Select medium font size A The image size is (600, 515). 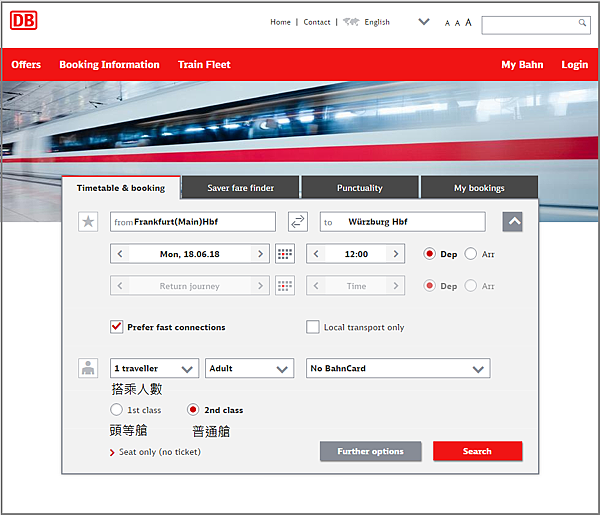(457, 23)
